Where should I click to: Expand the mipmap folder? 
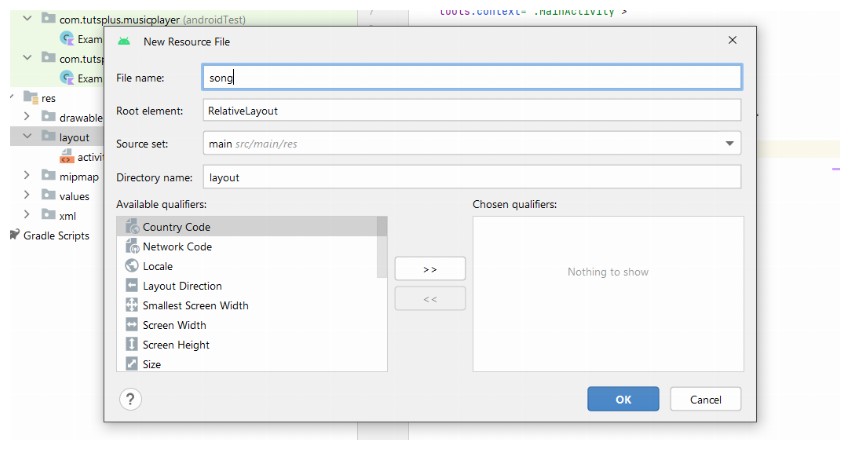27,176
